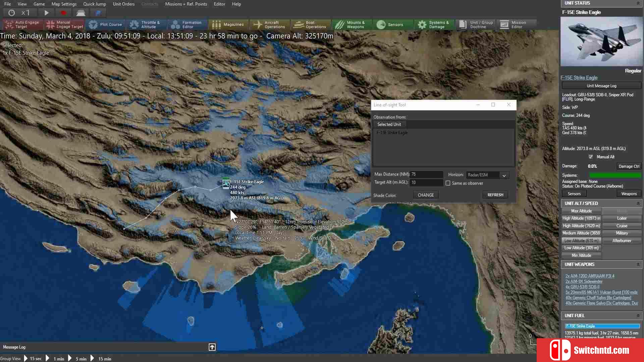The image size is (644, 362).
Task: Click the REFRESH button
Action: pos(495,195)
